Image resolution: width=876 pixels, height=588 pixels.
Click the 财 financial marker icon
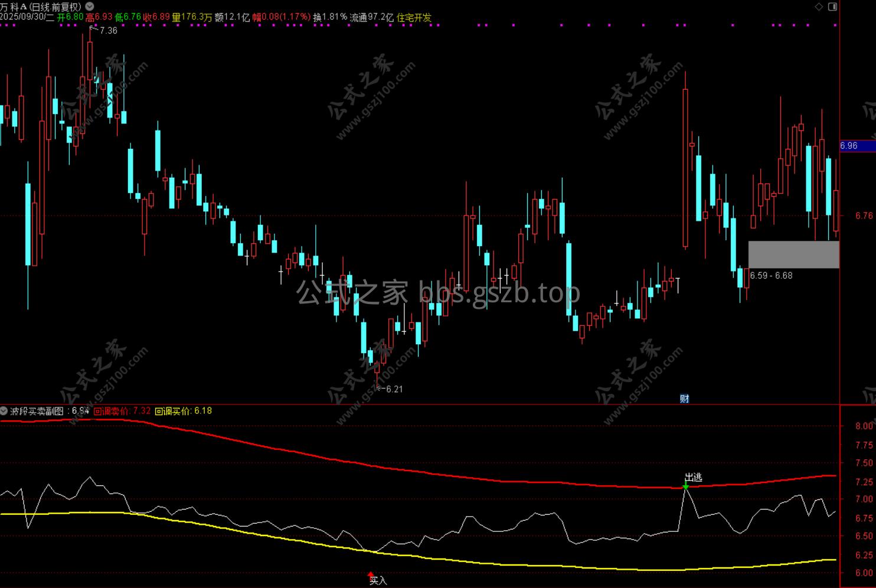[684, 398]
